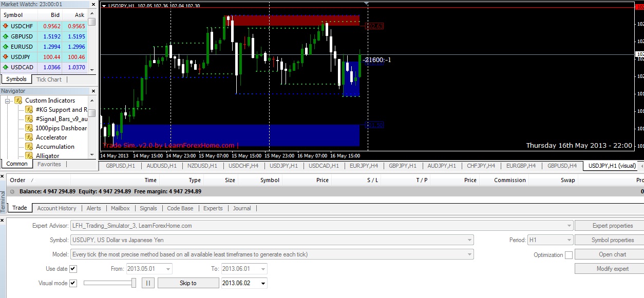Open the Expert Advisor dropdown
The height and width of the screenshot is (298, 644).
569,226
